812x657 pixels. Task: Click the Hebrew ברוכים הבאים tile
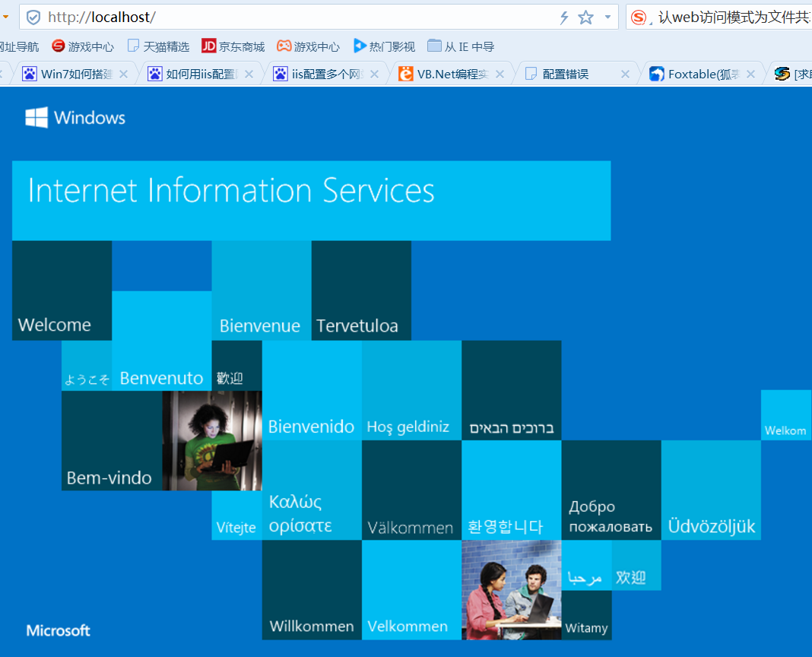[512, 391]
